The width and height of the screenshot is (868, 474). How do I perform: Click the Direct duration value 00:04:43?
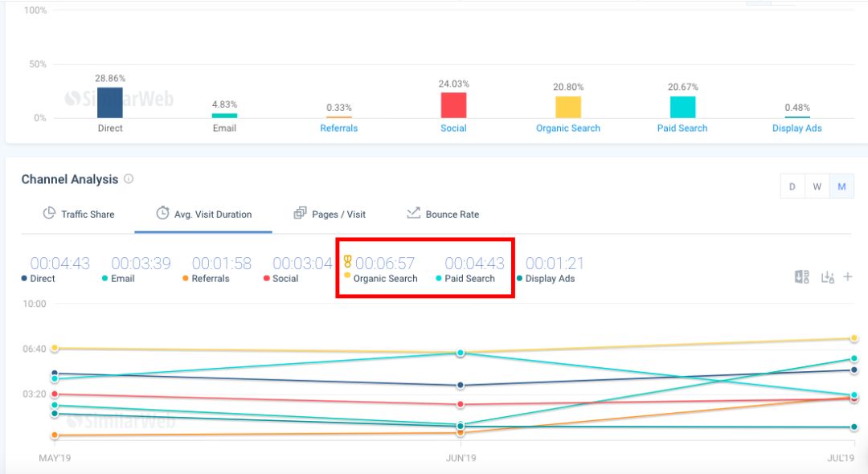(x=59, y=263)
